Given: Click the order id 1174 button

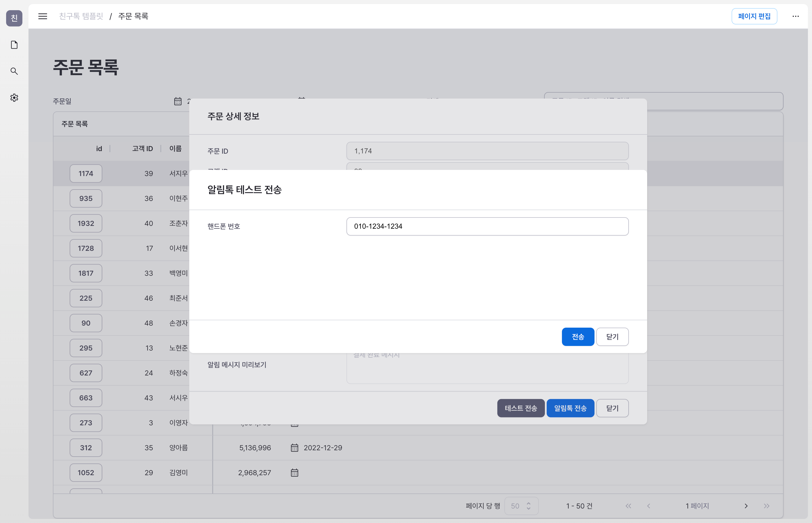Looking at the screenshot, I should pyautogui.click(x=86, y=173).
